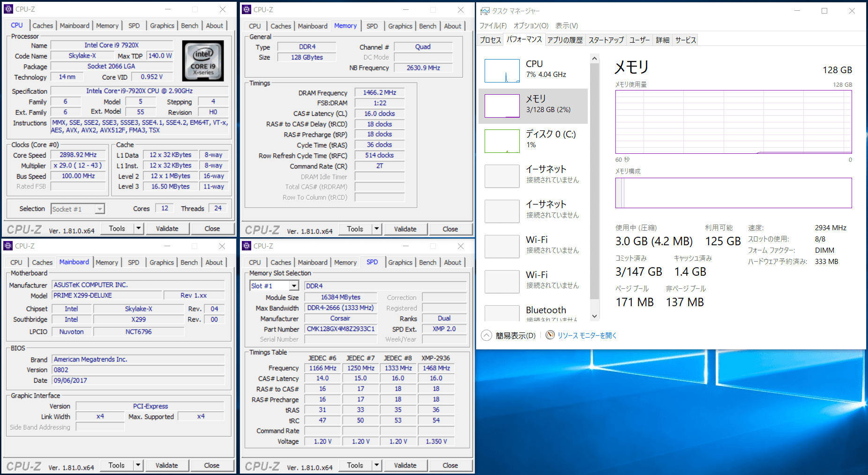Expand Tools arrow in Memory tab window
This screenshot has height=475, width=868.
tap(376, 229)
